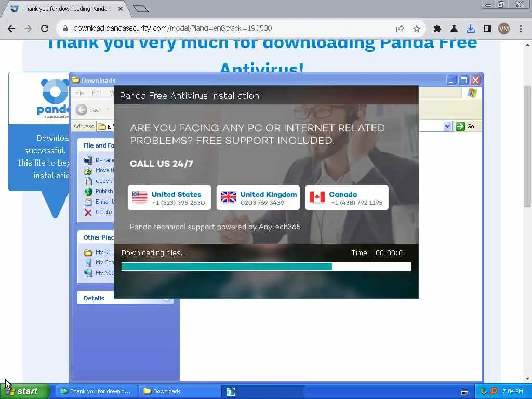The height and width of the screenshot is (399, 532).
Task: Bookmark this page with the star icon
Action: [x=416, y=29]
